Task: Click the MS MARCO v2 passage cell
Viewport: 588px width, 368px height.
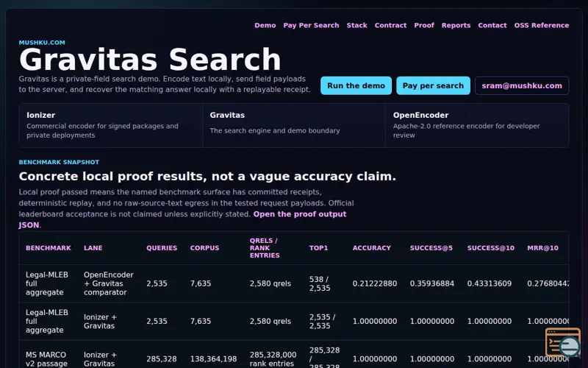Action: pos(46,359)
